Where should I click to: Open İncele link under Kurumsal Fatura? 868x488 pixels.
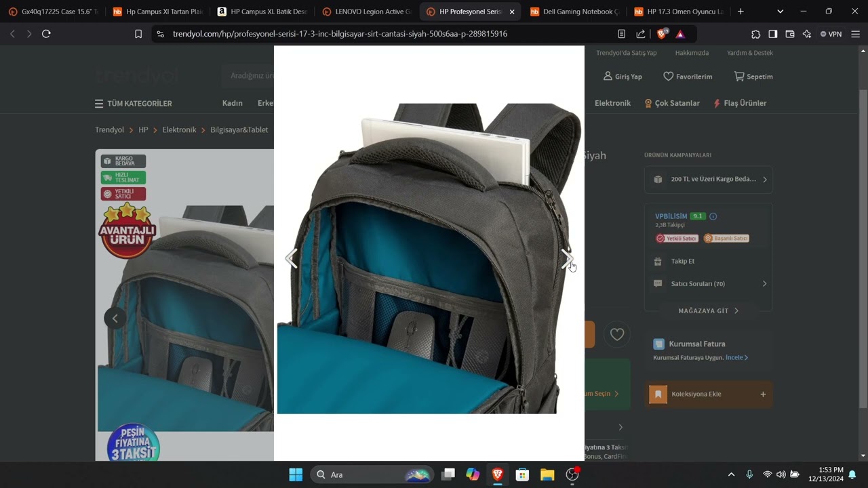tap(736, 357)
